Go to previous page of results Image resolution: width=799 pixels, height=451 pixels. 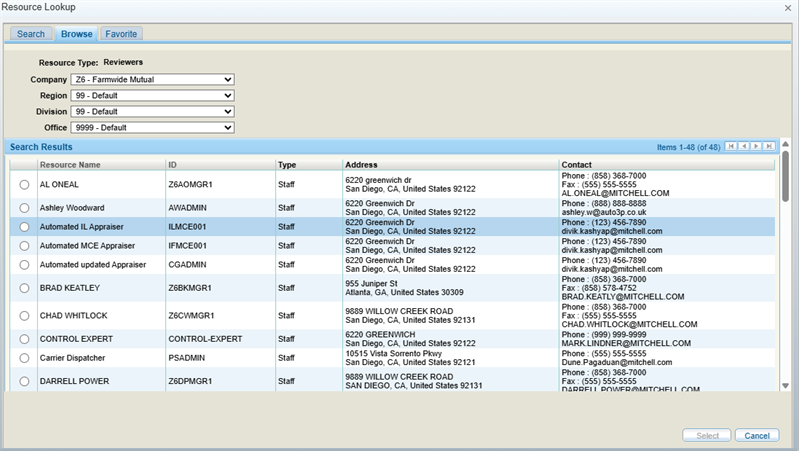pyautogui.click(x=744, y=147)
